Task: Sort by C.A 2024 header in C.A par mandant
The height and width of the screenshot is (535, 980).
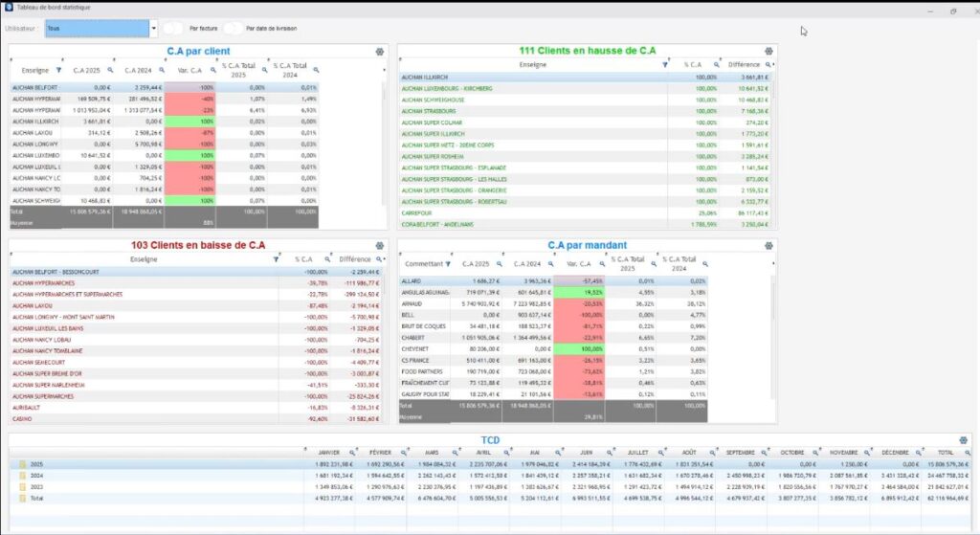Action: pyautogui.click(x=527, y=264)
